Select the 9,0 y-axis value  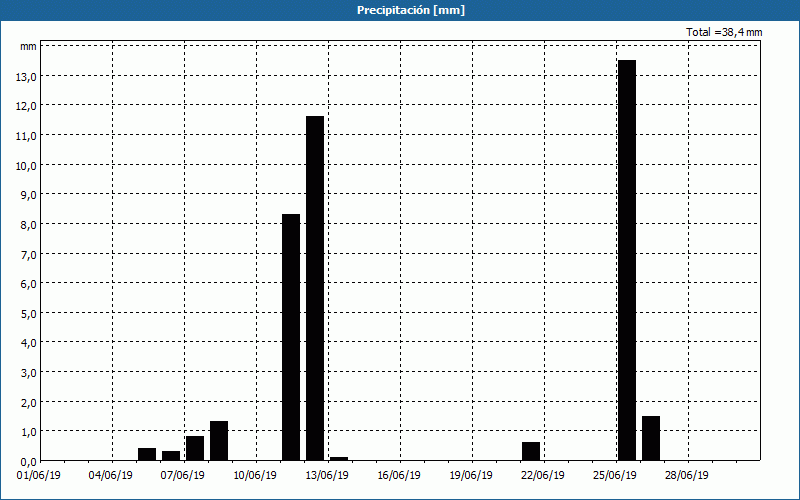point(28,195)
